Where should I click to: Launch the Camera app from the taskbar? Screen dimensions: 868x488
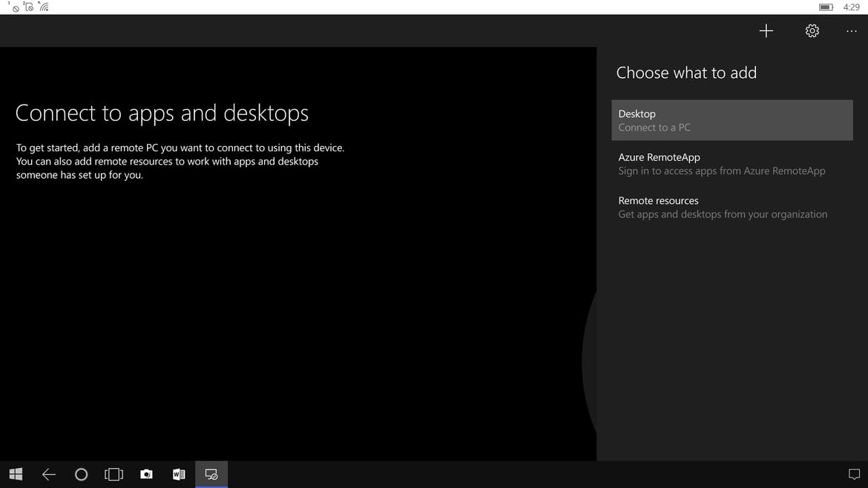146,474
